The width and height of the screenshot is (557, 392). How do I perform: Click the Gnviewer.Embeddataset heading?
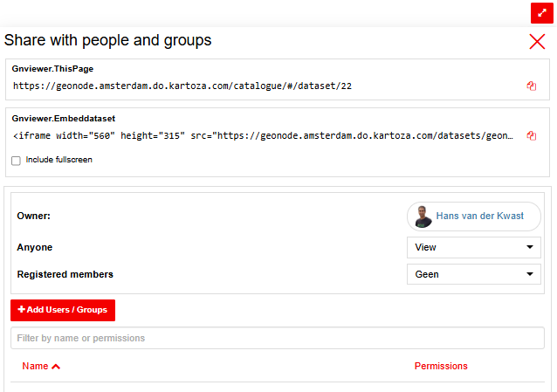coord(64,119)
